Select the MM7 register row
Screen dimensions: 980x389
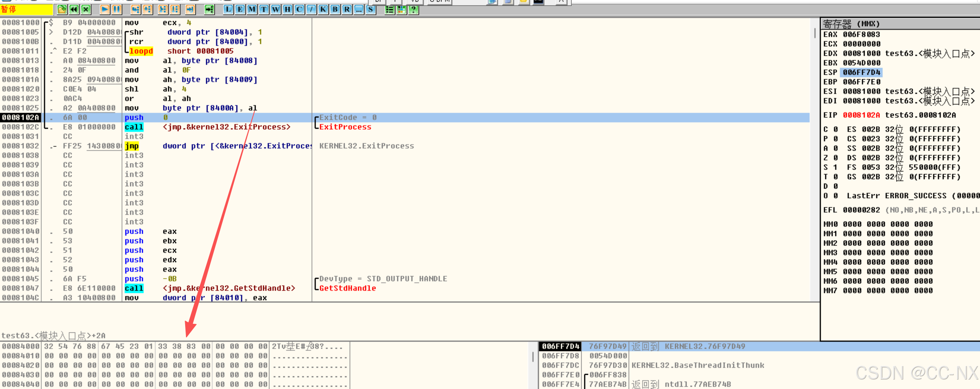[878, 291]
